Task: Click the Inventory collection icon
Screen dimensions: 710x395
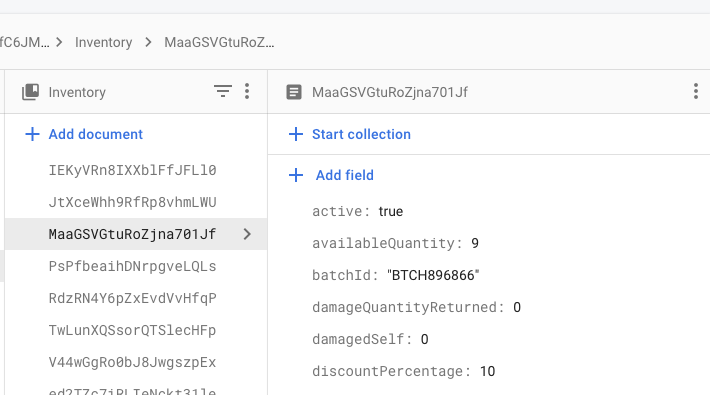Action: click(x=30, y=92)
